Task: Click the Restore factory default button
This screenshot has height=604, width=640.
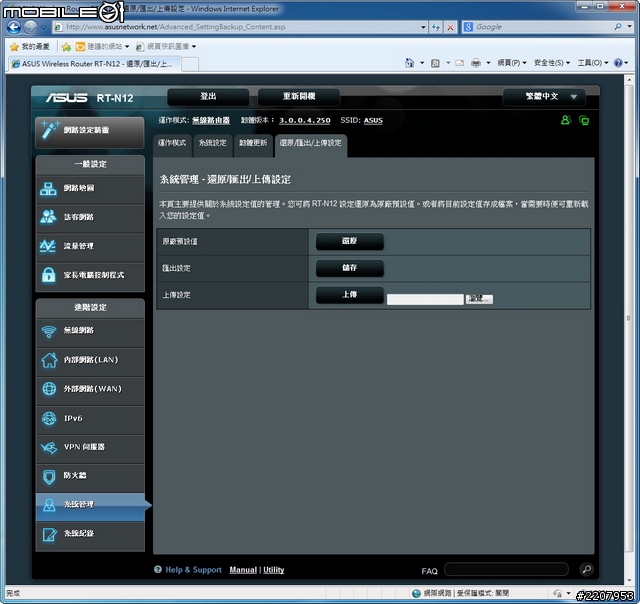Action: coord(349,241)
